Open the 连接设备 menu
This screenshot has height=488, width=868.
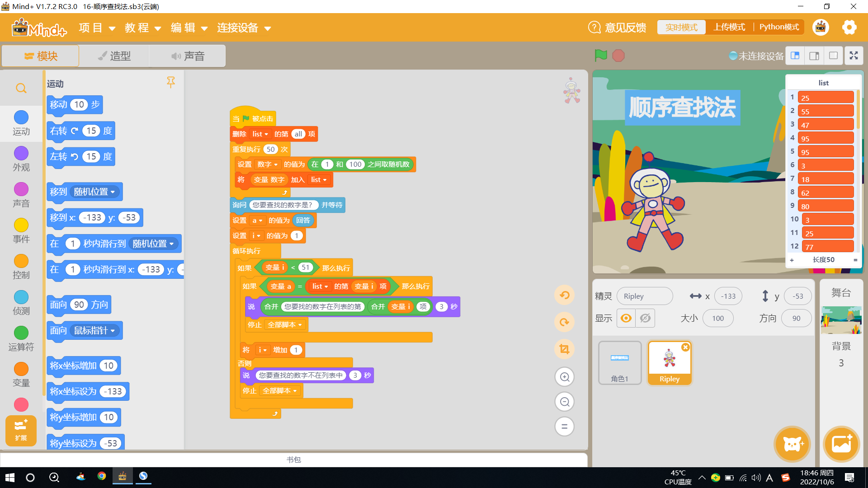pos(244,28)
